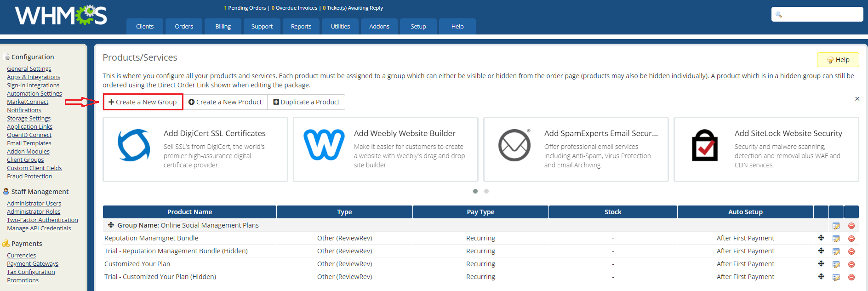
Task: Edit Trial - Reputation Management Bundle (Hidden)
Action: coord(836,251)
